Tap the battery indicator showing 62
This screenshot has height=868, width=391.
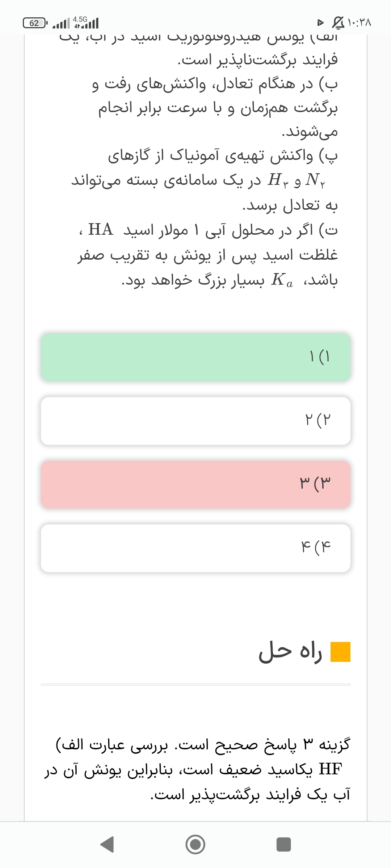pyautogui.click(x=35, y=23)
